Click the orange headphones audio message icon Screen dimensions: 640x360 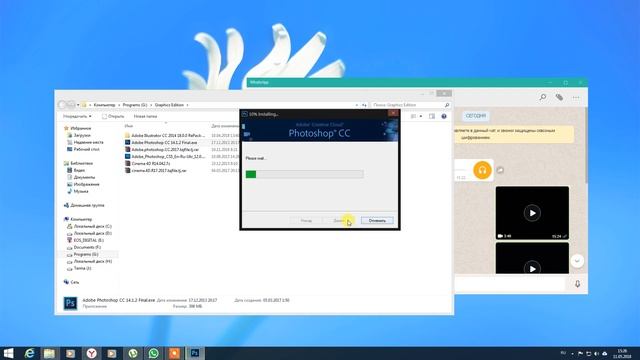coord(482,170)
